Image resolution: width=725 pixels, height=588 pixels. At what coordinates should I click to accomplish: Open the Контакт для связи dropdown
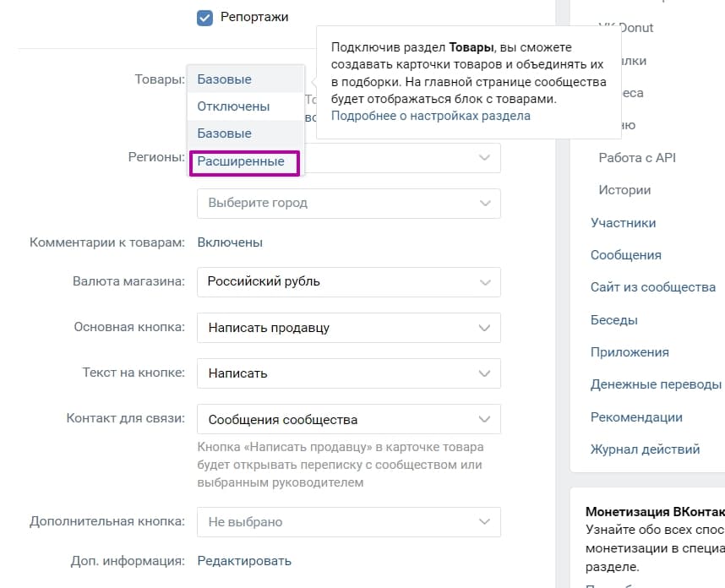click(348, 419)
